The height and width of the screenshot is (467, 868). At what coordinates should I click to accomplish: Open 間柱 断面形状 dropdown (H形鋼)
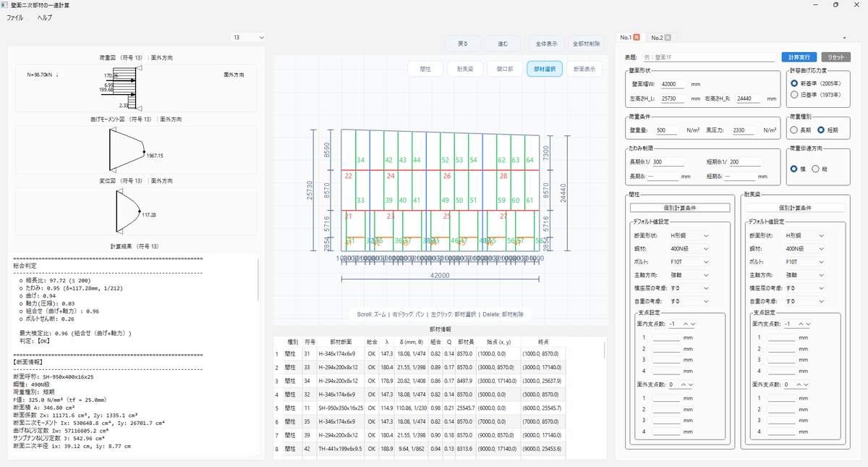coord(689,235)
